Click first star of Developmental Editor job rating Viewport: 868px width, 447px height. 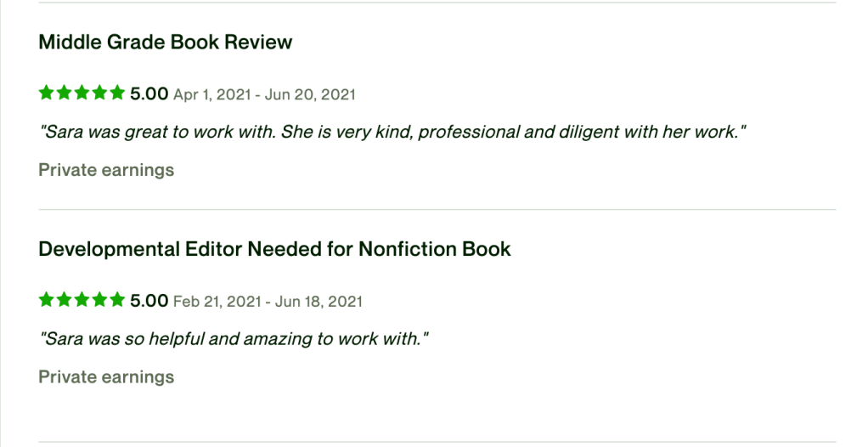point(46,300)
